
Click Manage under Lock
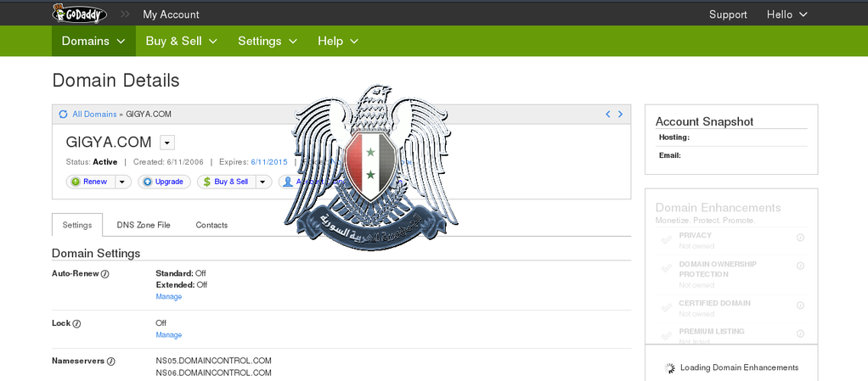pyautogui.click(x=169, y=335)
